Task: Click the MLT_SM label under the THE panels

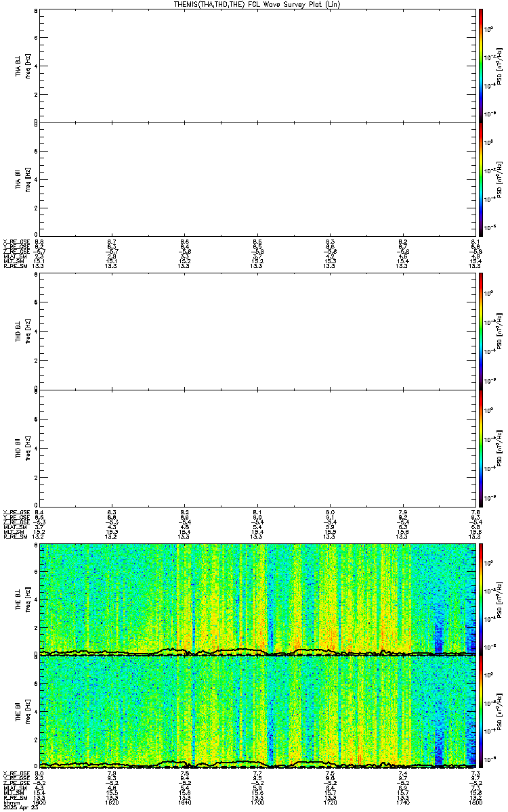Action: (13, 793)
